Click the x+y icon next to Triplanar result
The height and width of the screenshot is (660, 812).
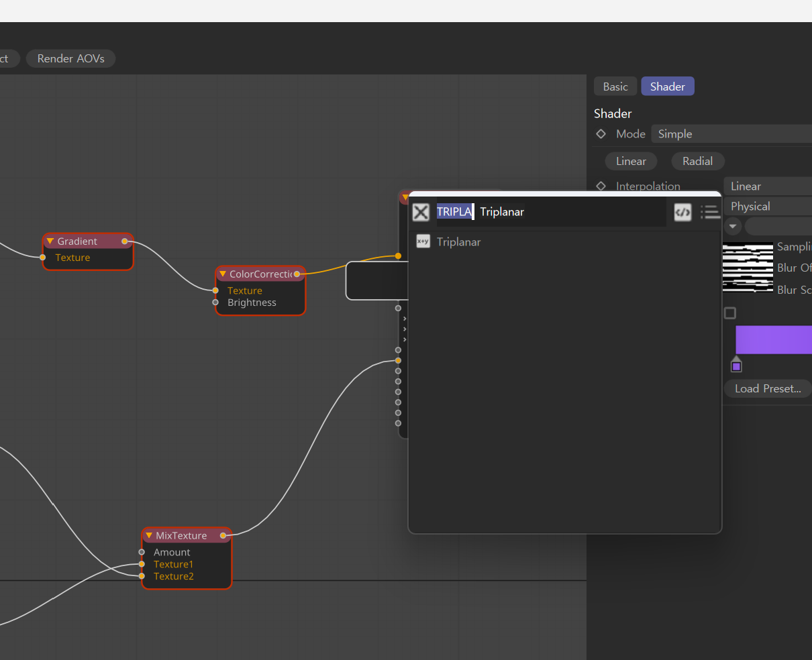point(423,241)
